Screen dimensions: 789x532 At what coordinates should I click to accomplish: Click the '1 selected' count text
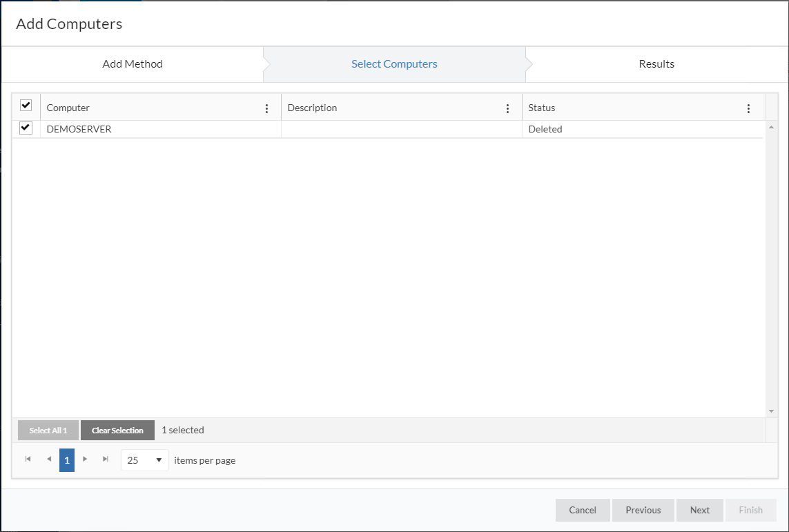(183, 430)
